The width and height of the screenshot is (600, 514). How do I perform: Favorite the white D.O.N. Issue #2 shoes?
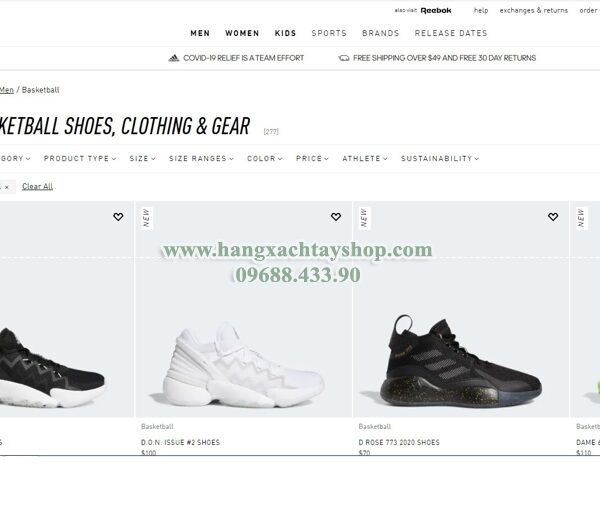336,217
